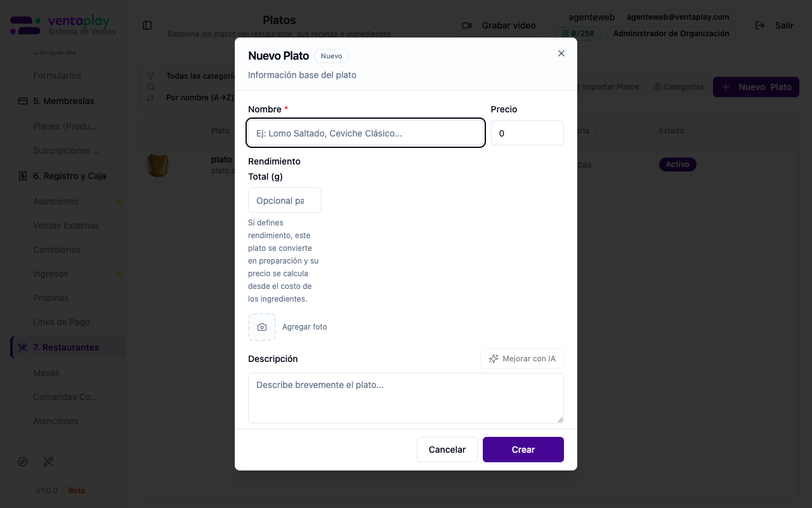
Task: Open the Todas las categorías dropdown
Action: pyautogui.click(x=200, y=76)
